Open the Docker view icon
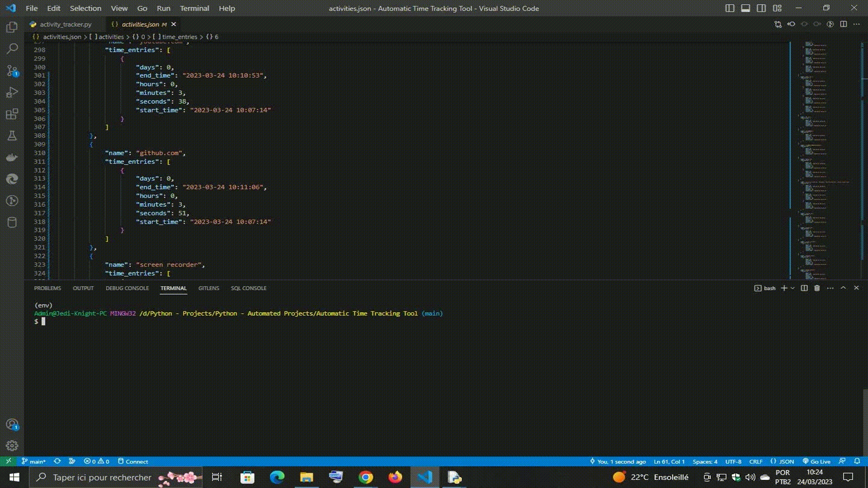The height and width of the screenshot is (488, 868). click(12, 157)
